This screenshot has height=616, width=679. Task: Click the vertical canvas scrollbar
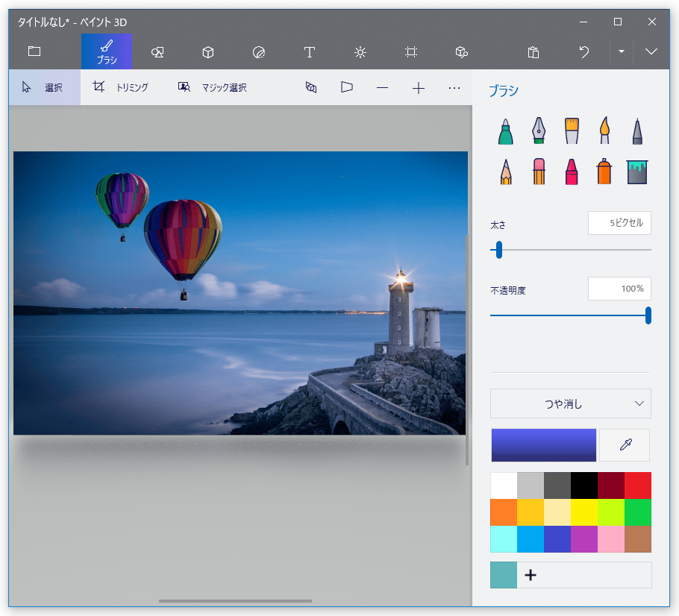467,350
